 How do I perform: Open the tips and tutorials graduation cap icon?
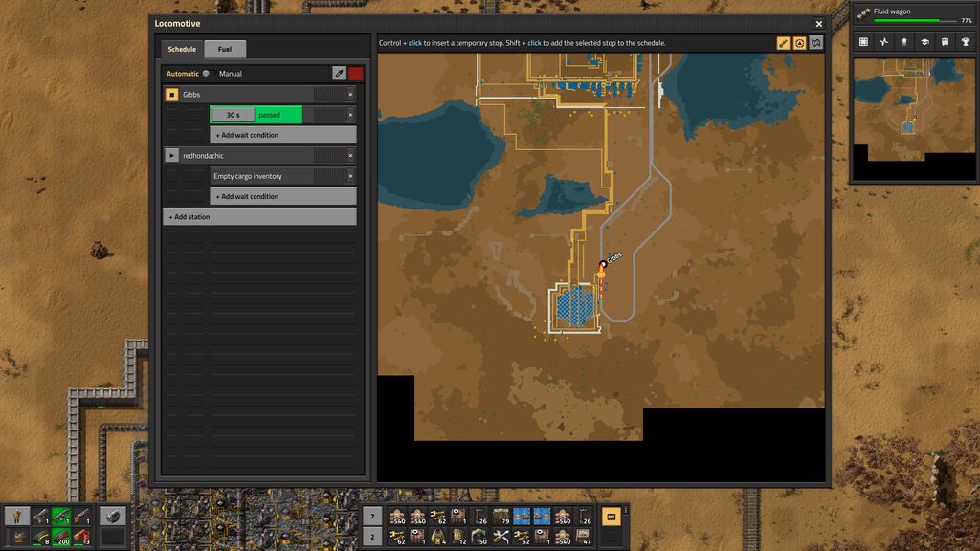click(x=924, y=42)
